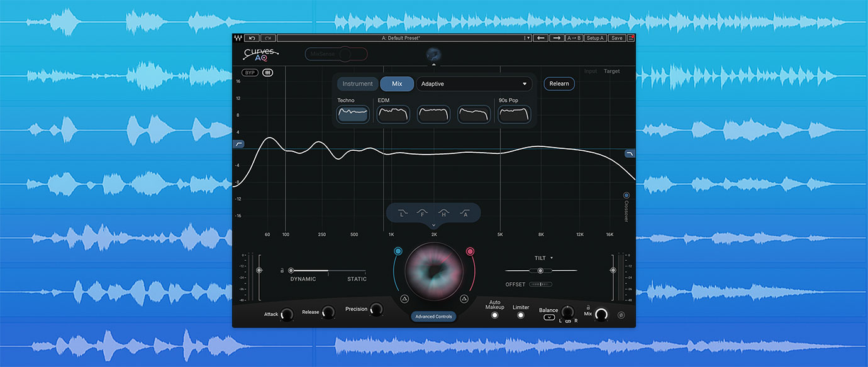Click the Learn orb icon at top
868x367 pixels.
[x=434, y=55]
